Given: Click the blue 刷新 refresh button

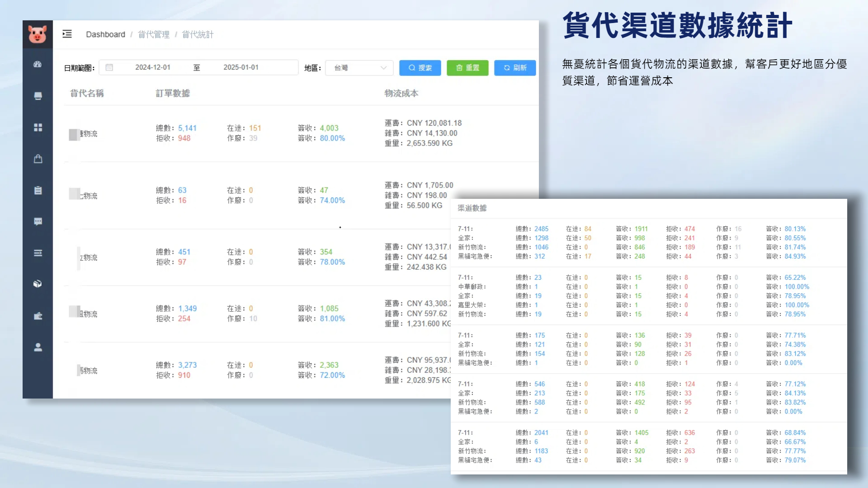Looking at the screenshot, I should click(515, 68).
